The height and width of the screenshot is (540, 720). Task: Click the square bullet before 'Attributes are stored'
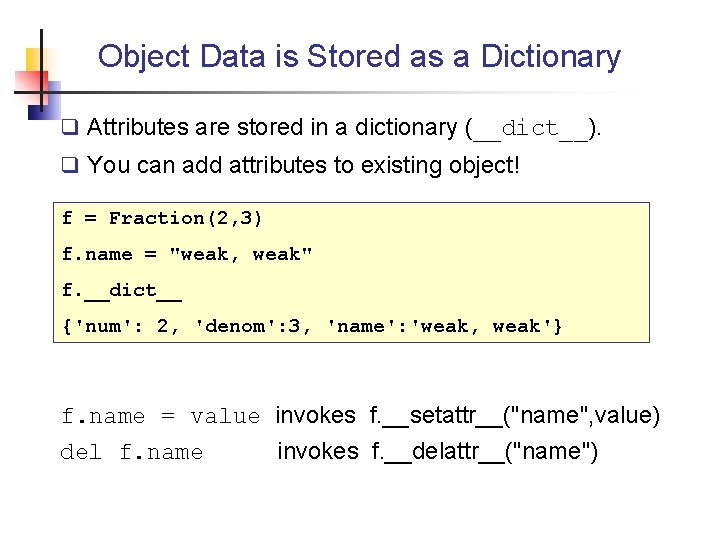point(69,128)
